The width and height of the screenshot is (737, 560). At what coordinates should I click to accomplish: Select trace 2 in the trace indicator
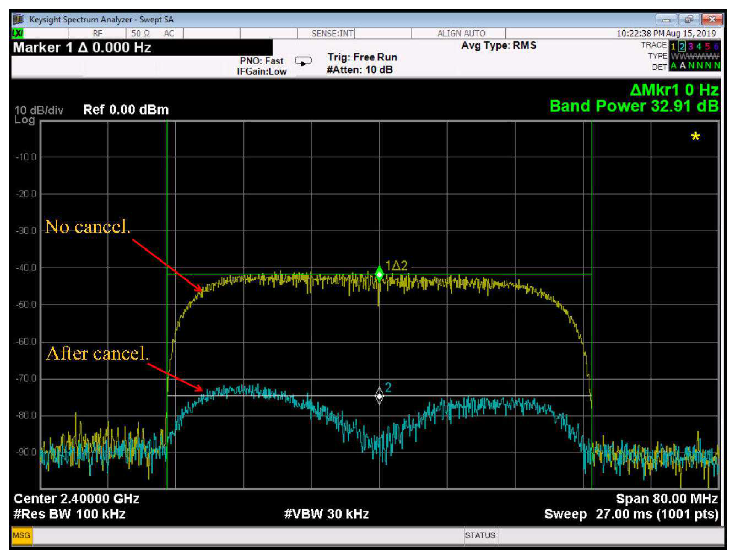(682, 46)
